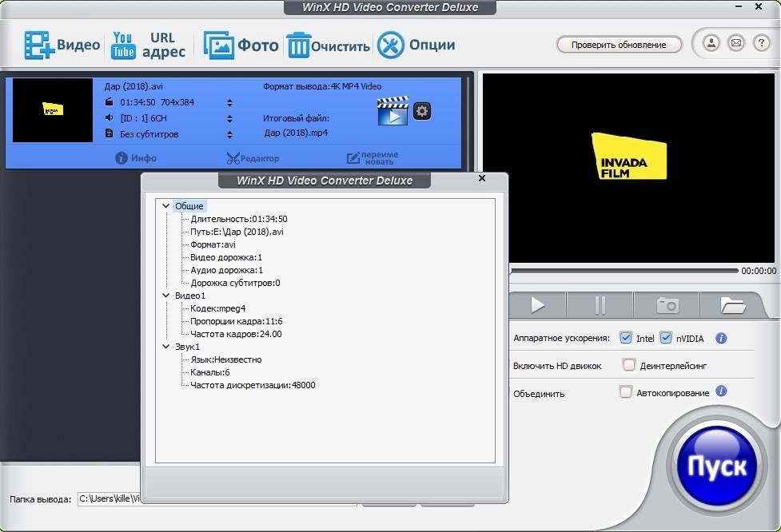Image resolution: width=781 pixels, height=532 pixels.
Task: Pause the preview playback
Action: click(x=600, y=304)
